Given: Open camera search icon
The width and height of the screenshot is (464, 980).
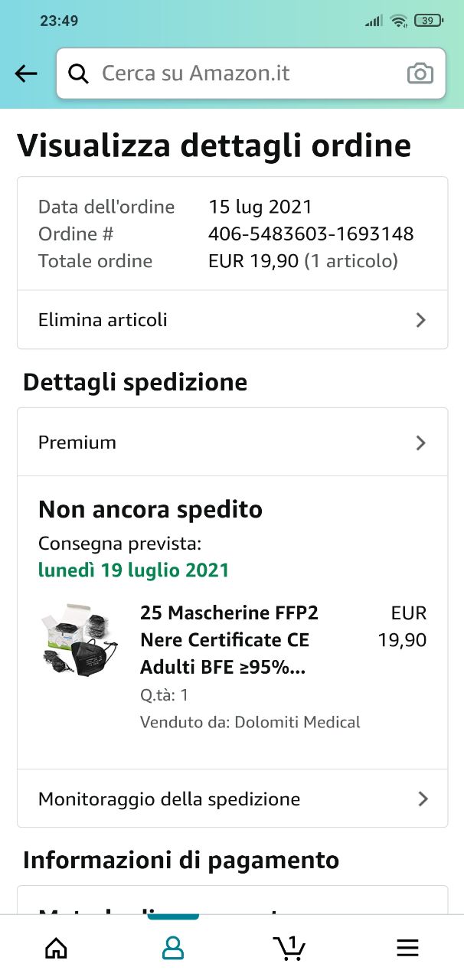Looking at the screenshot, I should [420, 73].
